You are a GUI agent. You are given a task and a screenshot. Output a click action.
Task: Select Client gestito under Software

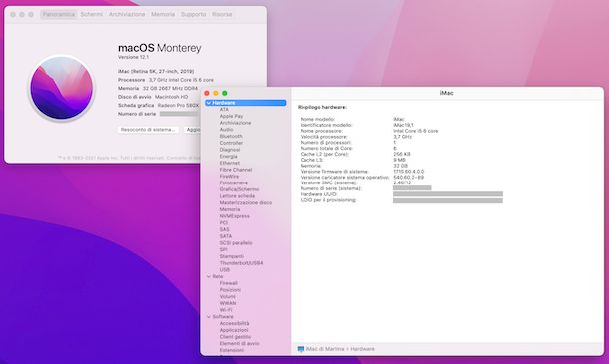click(235, 337)
